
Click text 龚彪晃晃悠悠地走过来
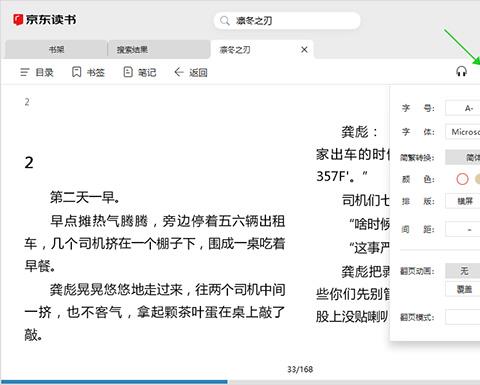(x=116, y=290)
